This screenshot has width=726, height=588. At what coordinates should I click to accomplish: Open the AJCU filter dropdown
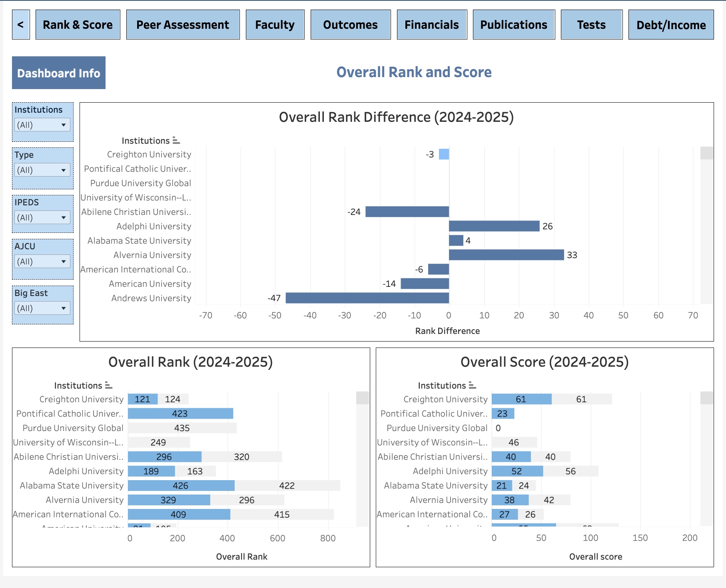[x=42, y=261]
